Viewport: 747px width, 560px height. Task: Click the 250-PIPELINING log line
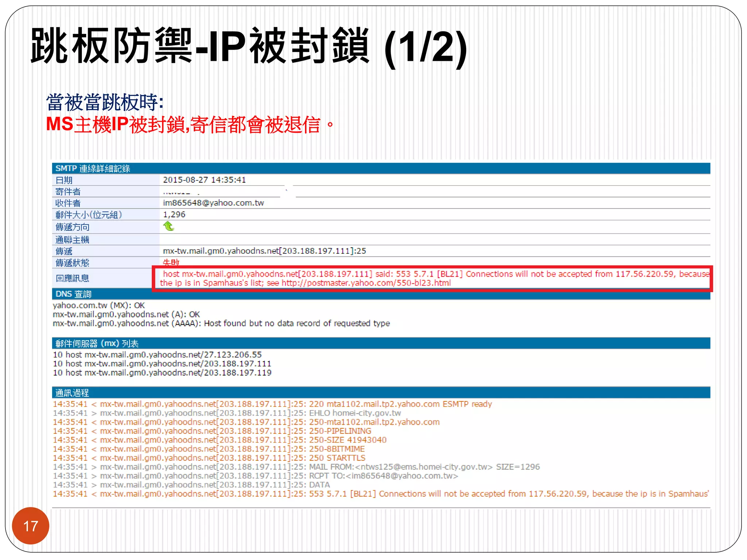point(212,431)
